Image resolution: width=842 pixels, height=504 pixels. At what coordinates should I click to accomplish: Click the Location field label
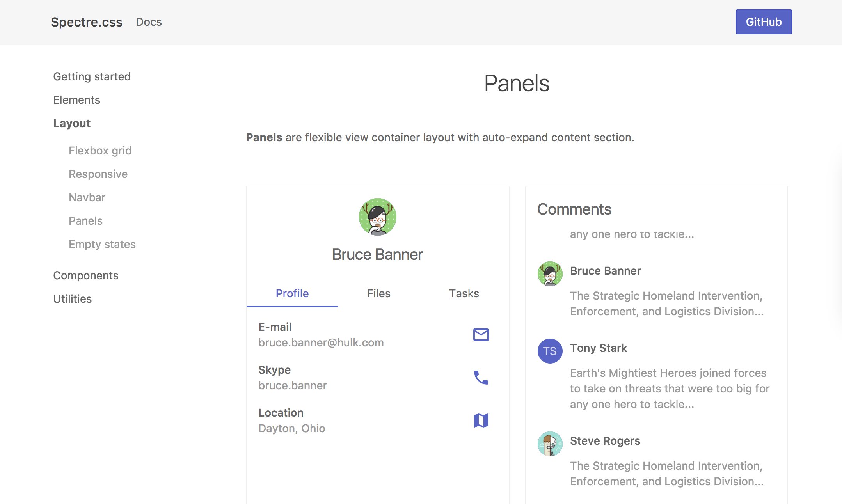281,413
